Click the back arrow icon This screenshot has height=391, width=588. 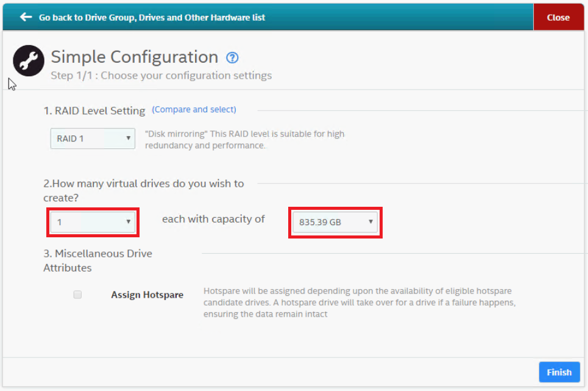(x=26, y=17)
